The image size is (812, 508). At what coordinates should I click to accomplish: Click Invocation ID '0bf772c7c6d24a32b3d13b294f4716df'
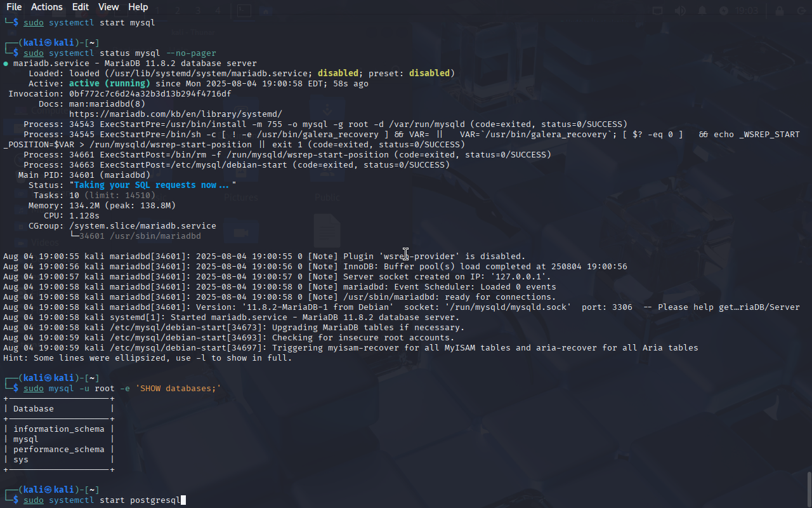coord(150,94)
